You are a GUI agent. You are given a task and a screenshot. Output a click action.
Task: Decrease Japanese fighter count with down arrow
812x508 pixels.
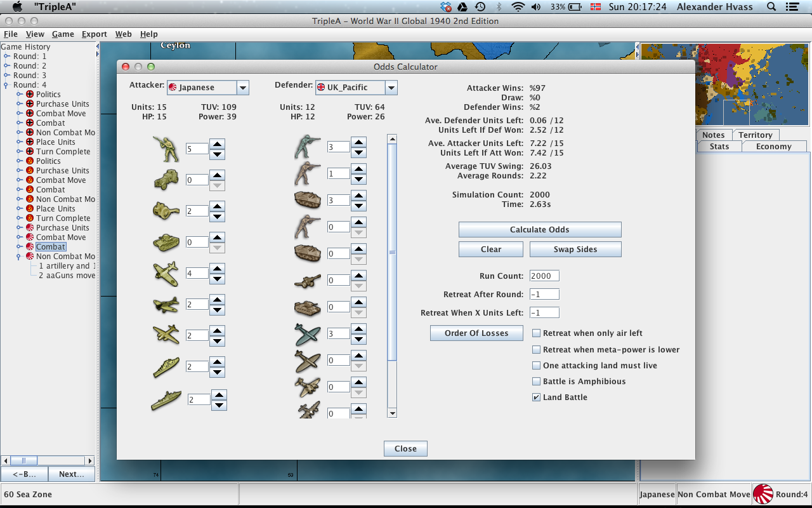(218, 278)
